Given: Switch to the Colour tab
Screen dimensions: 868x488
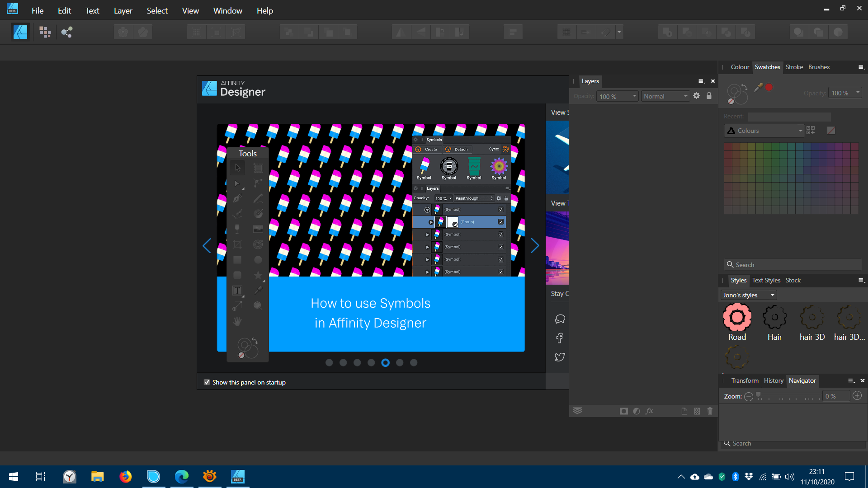Looking at the screenshot, I should pos(740,67).
